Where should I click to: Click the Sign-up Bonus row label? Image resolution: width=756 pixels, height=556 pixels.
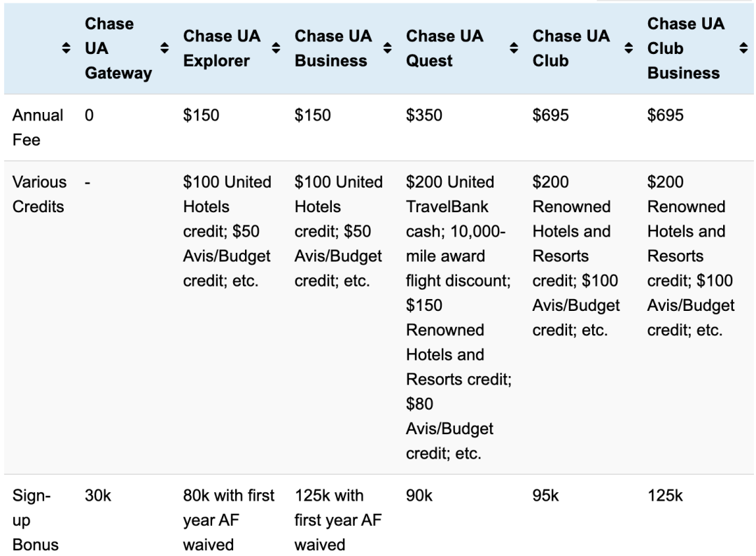click(x=35, y=520)
